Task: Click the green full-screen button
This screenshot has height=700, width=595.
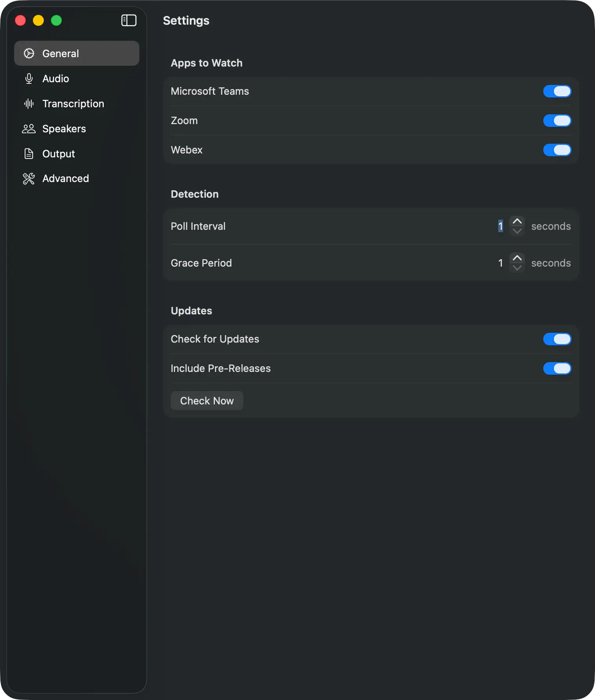Action: [x=56, y=20]
